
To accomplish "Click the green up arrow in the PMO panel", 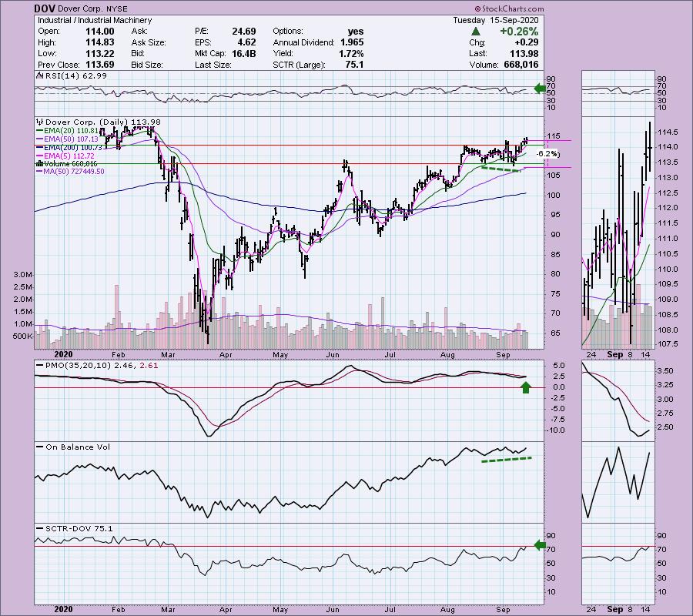I will [525, 388].
